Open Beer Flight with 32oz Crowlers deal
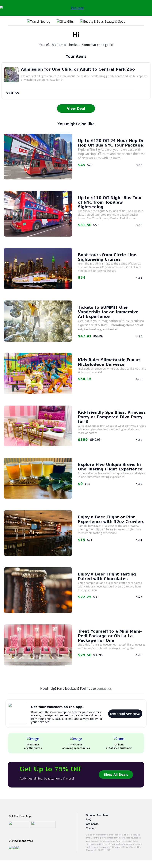Image resolution: width=152 pixels, height=868 pixels. (111, 519)
